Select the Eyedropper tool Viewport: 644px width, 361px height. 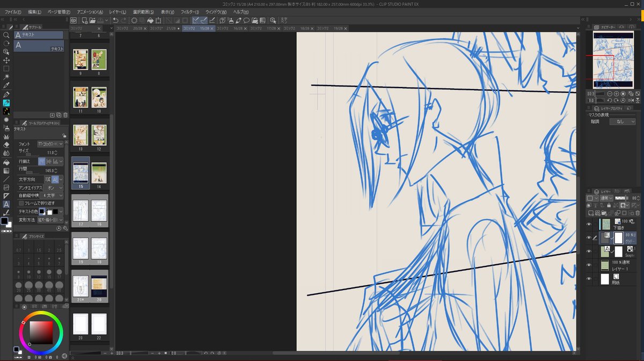click(6, 85)
